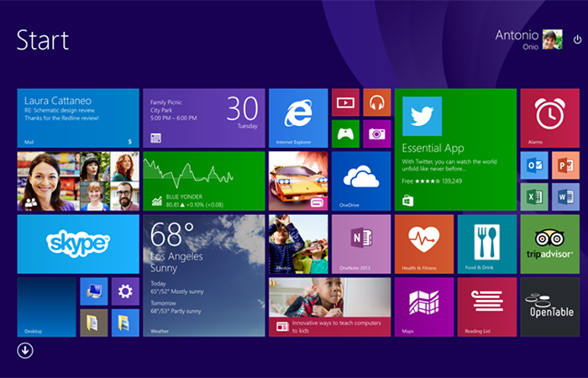The image size is (588, 378).
Task: Open the Music headphones tile
Action: pos(377,102)
